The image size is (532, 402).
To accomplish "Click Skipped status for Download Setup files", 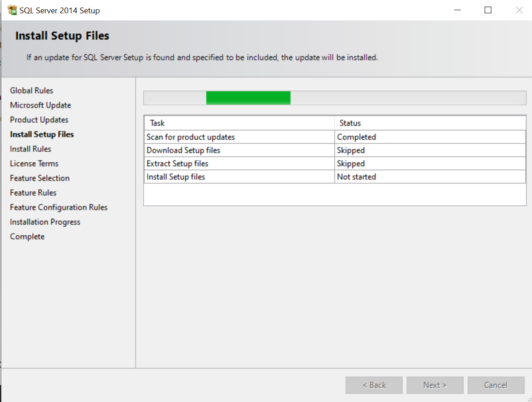I will tap(430, 150).
